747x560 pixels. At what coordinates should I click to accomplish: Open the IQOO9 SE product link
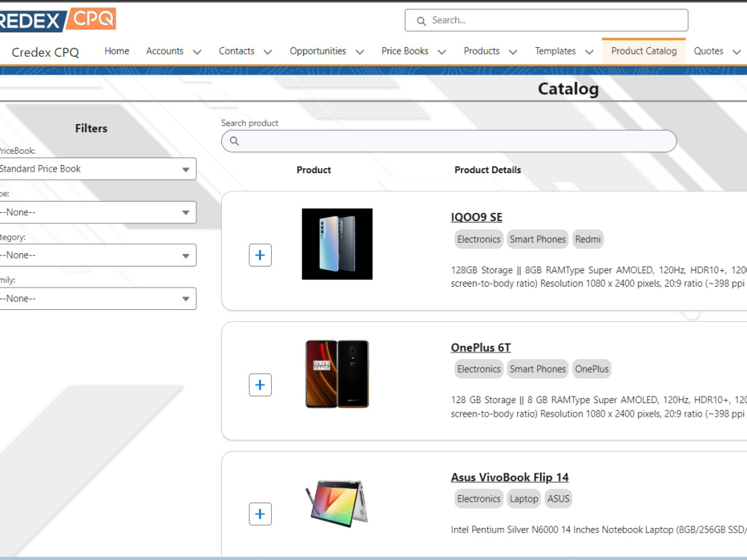coord(477,217)
